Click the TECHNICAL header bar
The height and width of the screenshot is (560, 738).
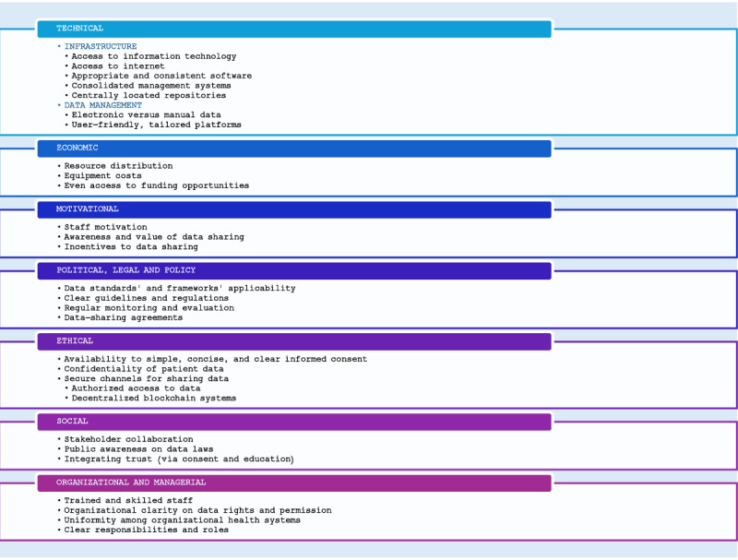coord(294,29)
